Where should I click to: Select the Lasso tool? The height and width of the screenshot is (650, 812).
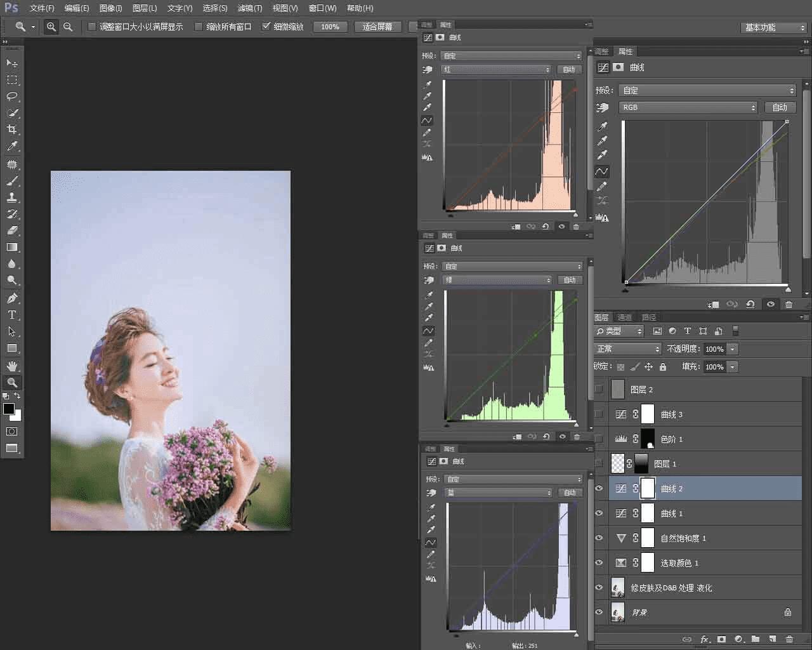tap(12, 96)
